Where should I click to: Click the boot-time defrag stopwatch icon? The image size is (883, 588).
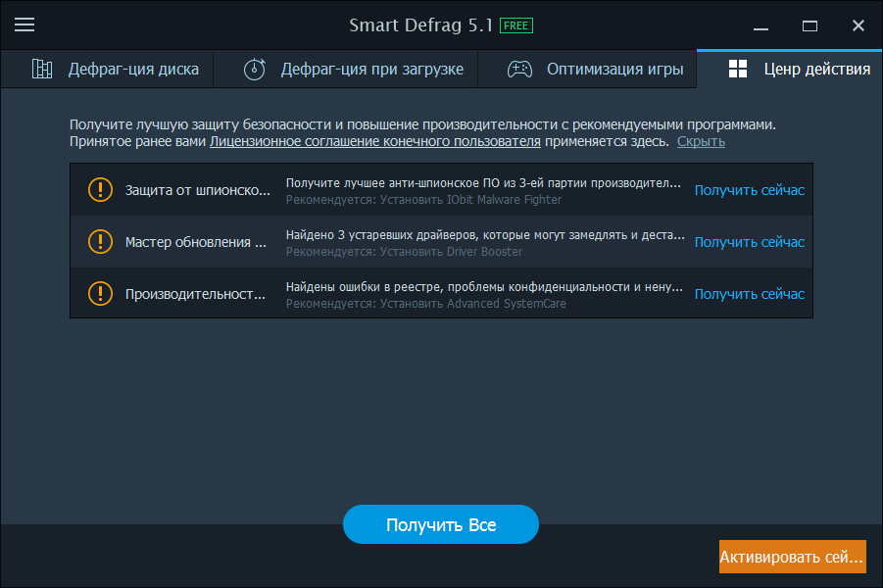[x=255, y=69]
